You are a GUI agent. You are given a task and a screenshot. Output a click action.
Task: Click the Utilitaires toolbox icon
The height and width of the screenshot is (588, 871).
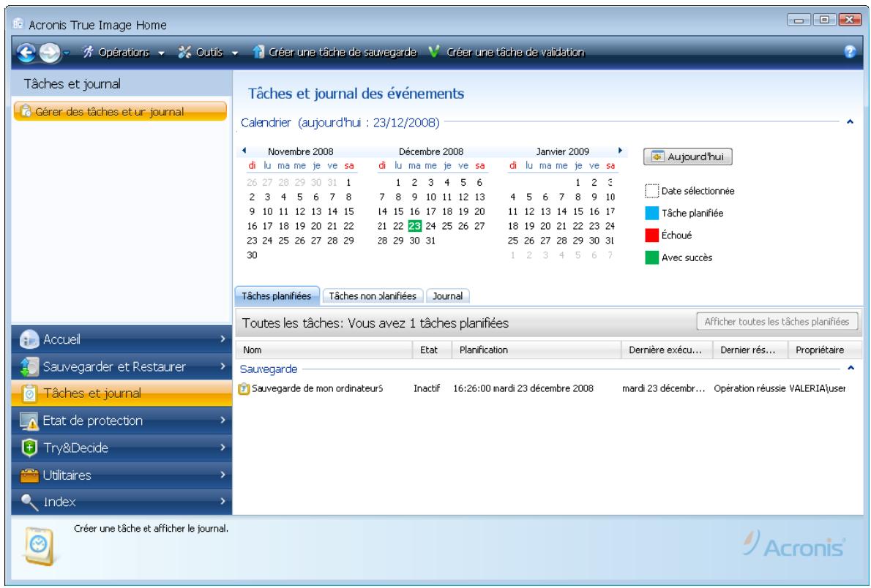pos(29,475)
